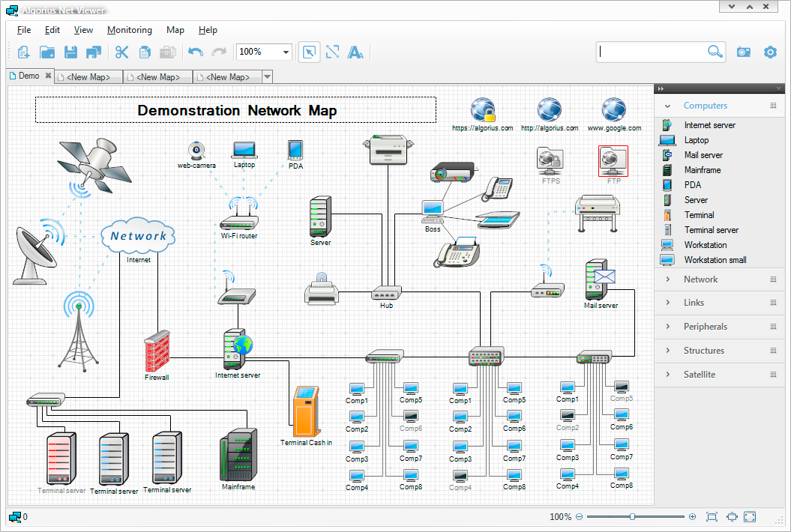Viewport: 791px width, 532px height.
Task: Open settings with the gear icon
Action: [770, 52]
